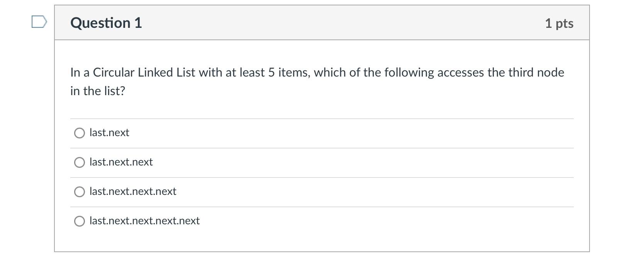Click blank area of last.next answer row
Screen dimensions: 644x268
tap(347, 133)
